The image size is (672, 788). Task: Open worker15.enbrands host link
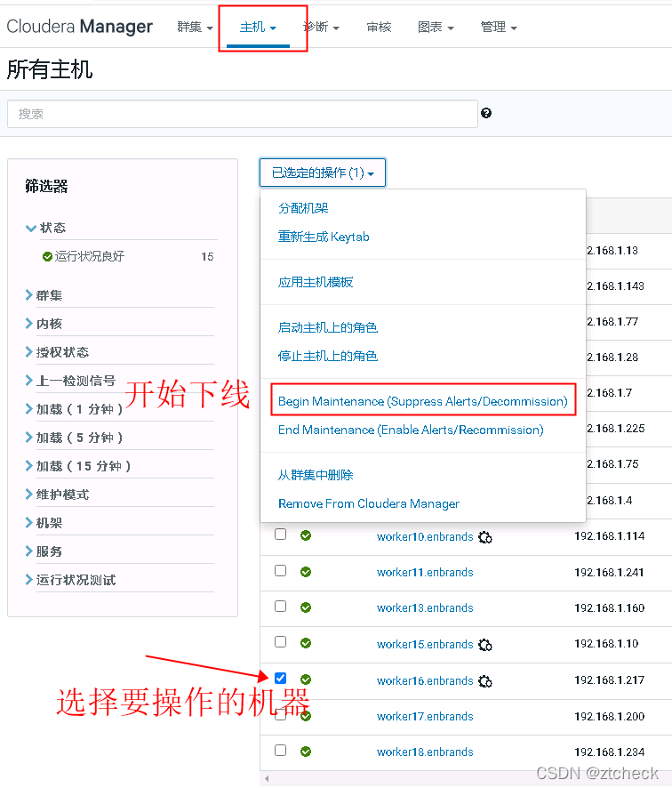click(x=425, y=644)
